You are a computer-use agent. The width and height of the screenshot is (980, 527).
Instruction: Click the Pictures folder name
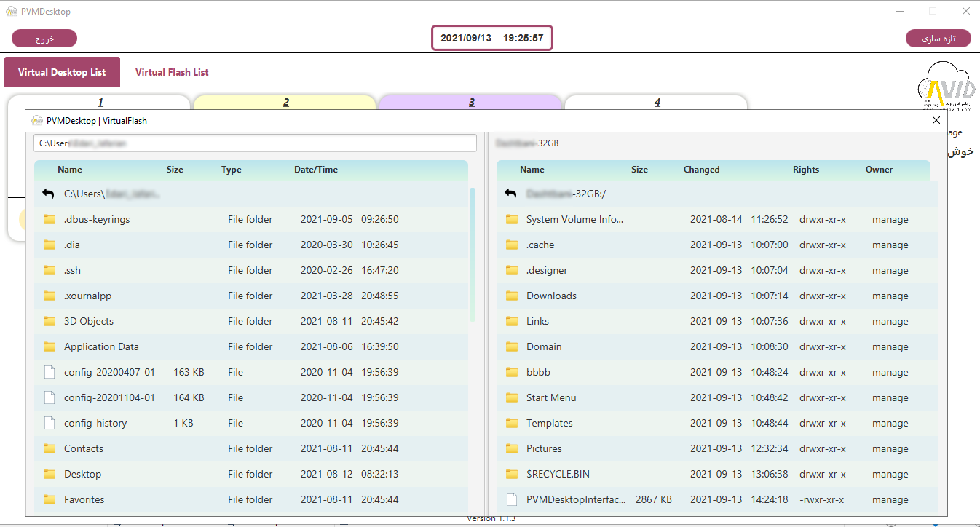coord(544,448)
